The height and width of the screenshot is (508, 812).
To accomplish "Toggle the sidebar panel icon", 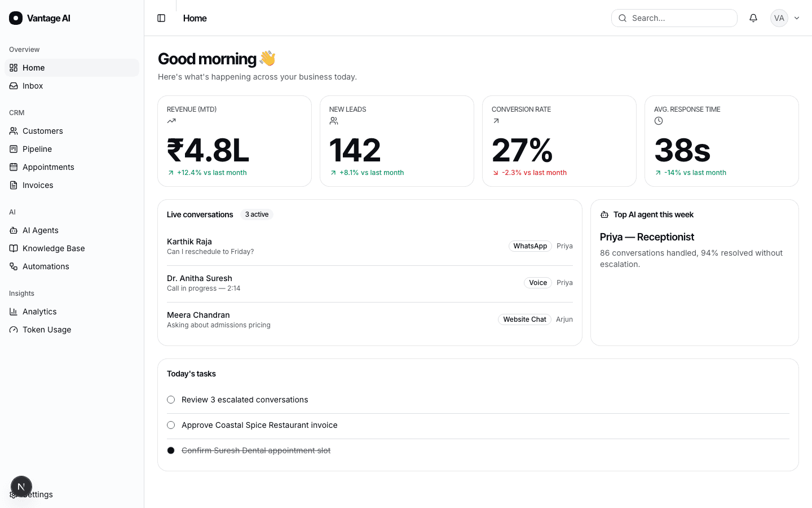I will click(161, 18).
